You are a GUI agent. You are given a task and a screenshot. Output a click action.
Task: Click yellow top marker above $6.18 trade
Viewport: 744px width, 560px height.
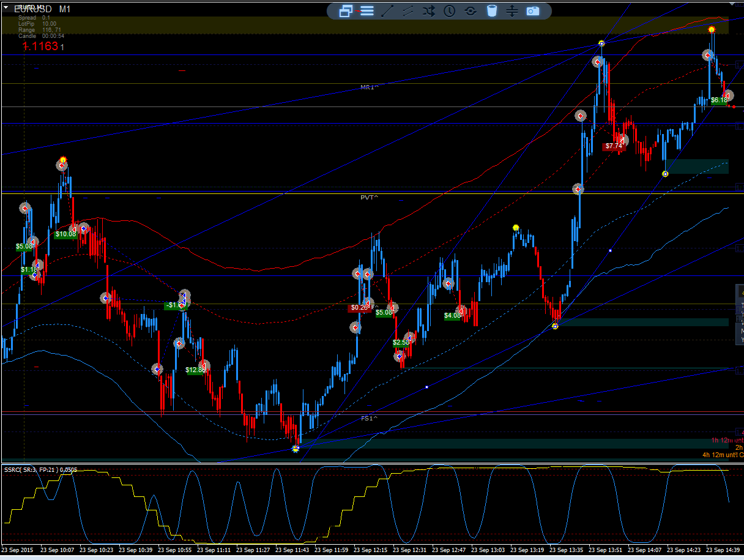pos(712,29)
